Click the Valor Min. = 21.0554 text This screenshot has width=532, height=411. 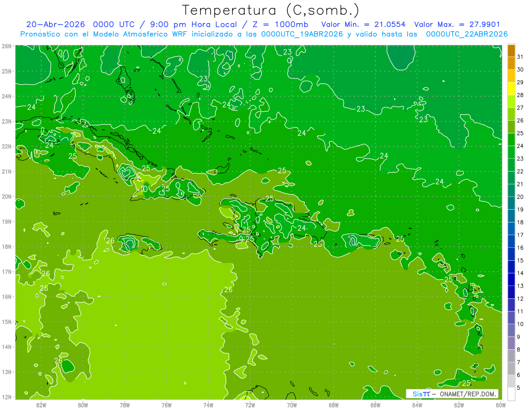pos(364,24)
